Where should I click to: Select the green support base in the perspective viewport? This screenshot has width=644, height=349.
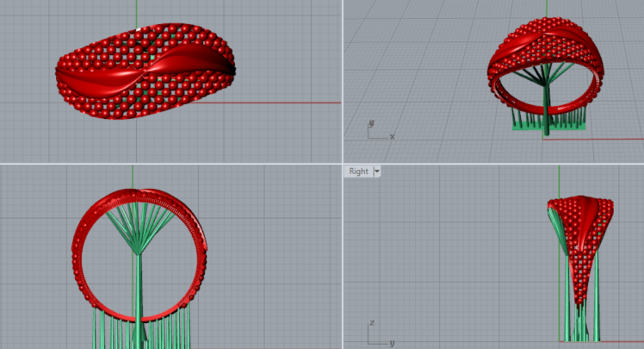(x=548, y=126)
